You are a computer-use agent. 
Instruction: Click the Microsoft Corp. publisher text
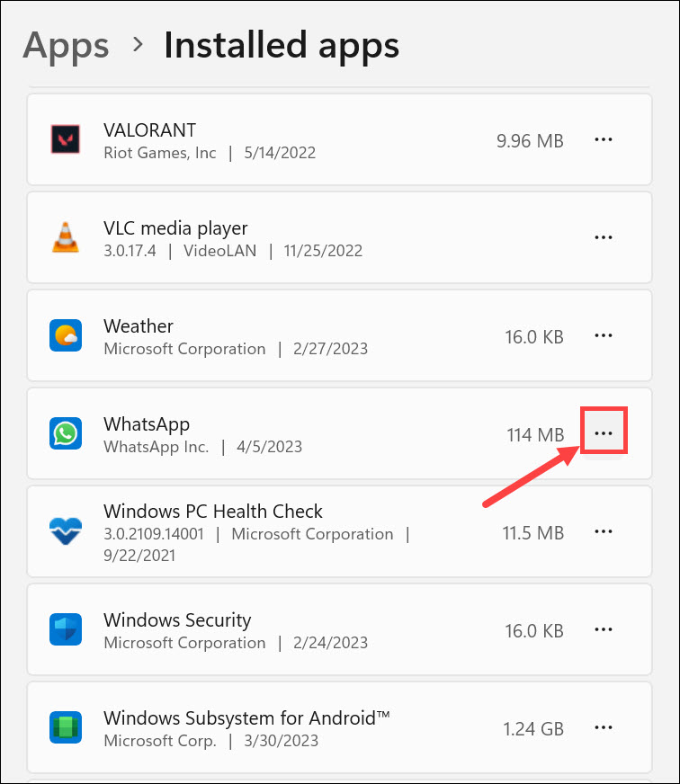[159, 741]
